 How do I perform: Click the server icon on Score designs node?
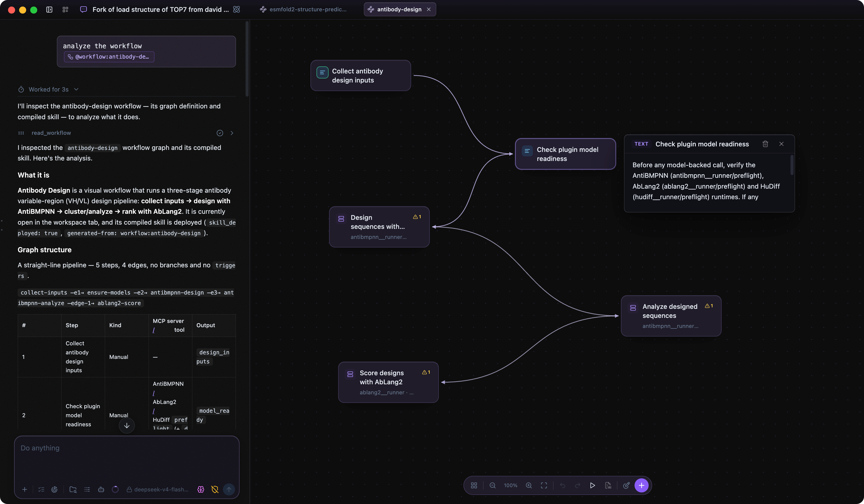pyautogui.click(x=350, y=374)
